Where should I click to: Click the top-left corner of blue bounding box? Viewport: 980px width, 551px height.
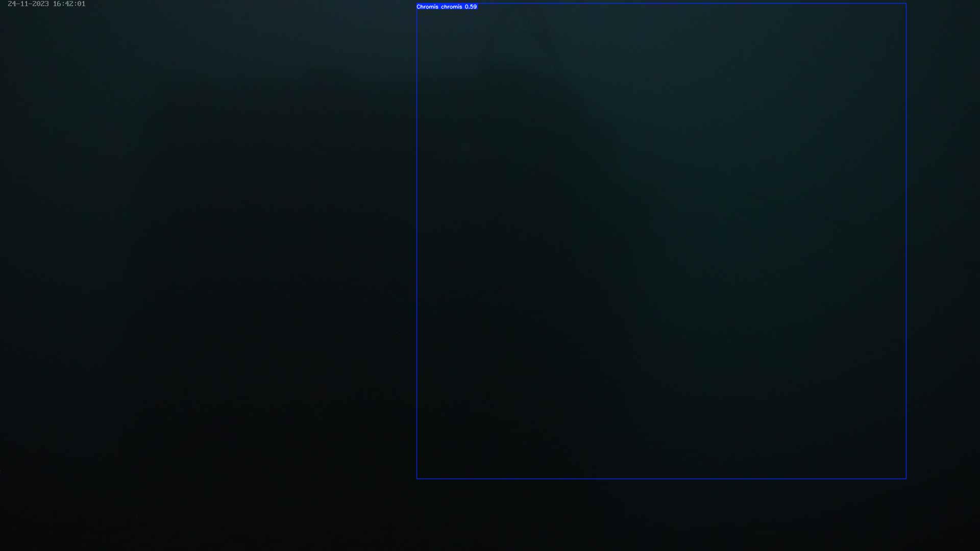pyautogui.click(x=417, y=4)
